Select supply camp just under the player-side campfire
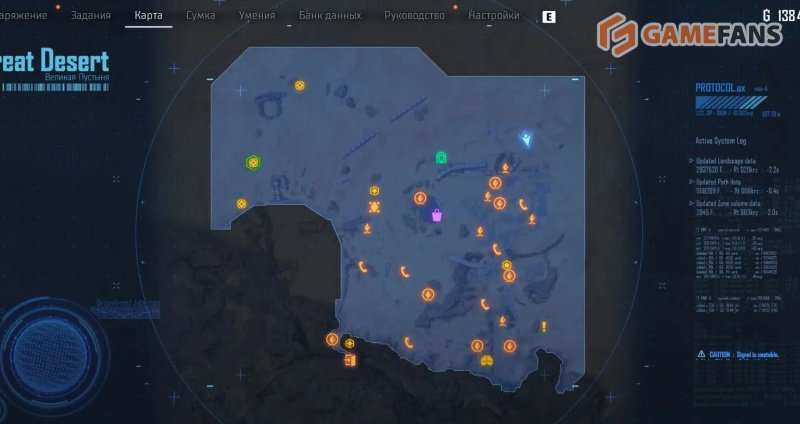This screenshot has height=424, width=800. 495,183
